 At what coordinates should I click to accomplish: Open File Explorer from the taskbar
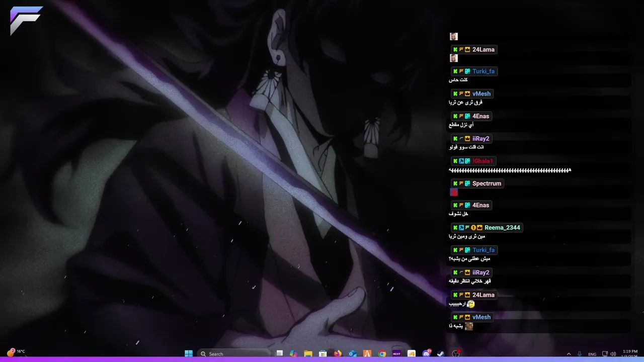[308, 353]
